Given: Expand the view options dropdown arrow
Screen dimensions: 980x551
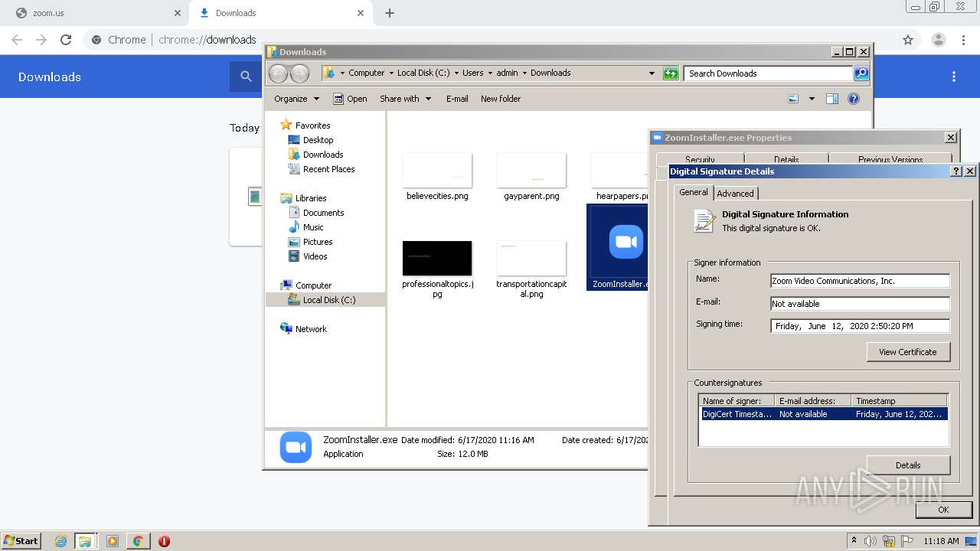Looking at the screenshot, I should click(x=812, y=99).
